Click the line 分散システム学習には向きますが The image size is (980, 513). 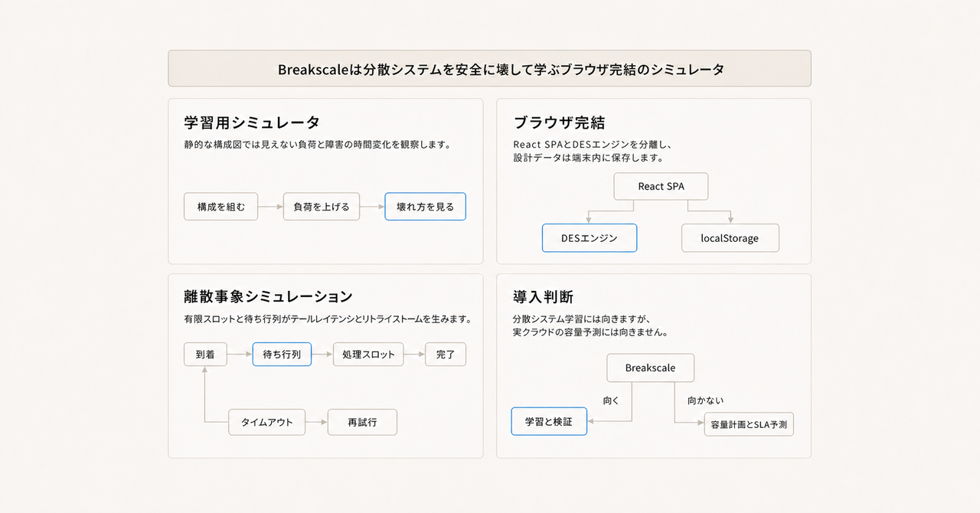[x=584, y=319]
